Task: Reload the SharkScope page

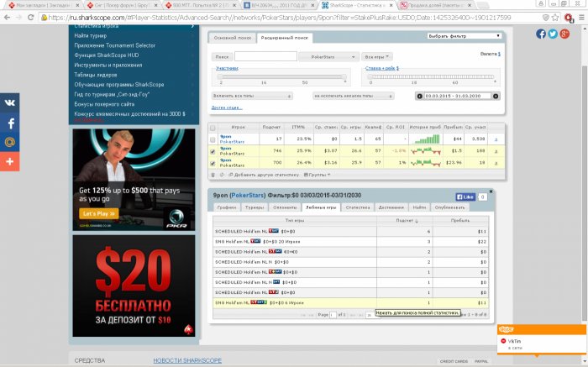Action: click(31, 18)
